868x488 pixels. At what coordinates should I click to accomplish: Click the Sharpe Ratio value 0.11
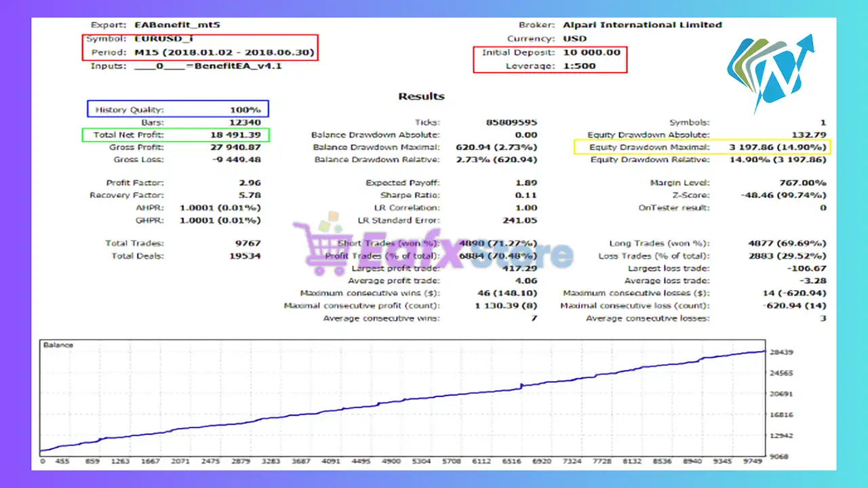526,195
